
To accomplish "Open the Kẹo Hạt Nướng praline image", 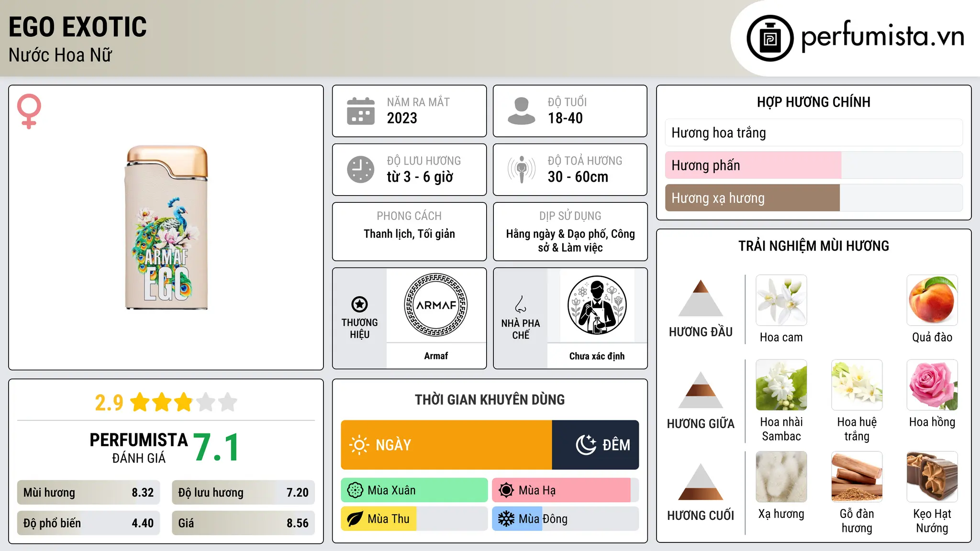I will pos(932,477).
